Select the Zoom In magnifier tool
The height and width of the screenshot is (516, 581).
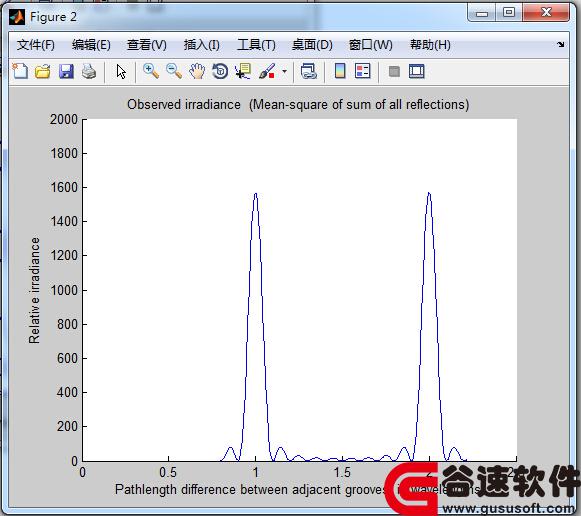151,71
